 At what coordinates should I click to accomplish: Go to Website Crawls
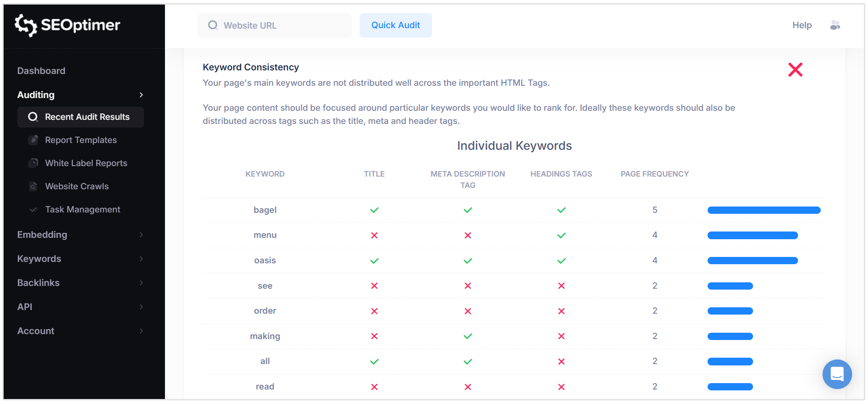77,186
